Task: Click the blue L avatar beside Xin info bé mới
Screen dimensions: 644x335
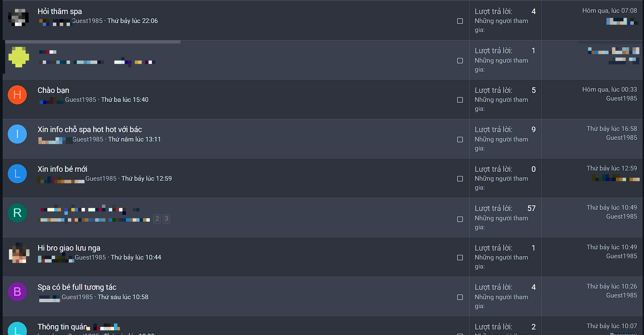Action: point(17,174)
